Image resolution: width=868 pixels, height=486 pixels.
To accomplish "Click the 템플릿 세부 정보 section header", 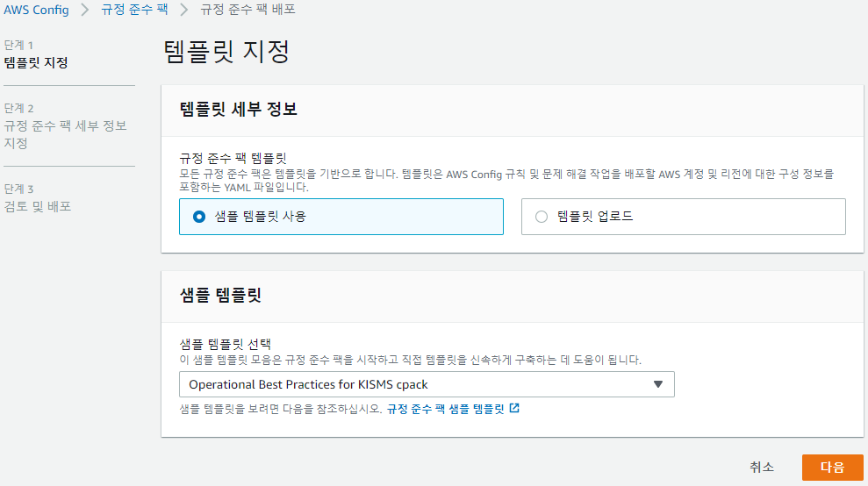I will tap(238, 109).
